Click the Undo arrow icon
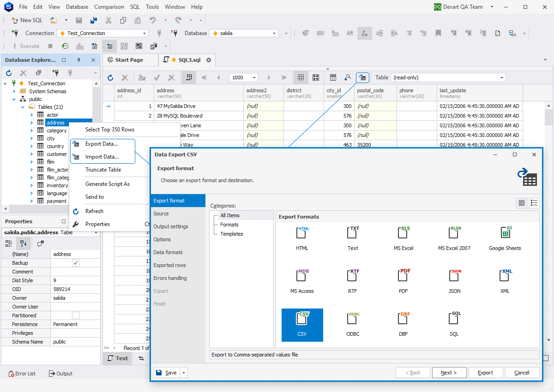Screen dimensions: 554x392 [x=152, y=20]
